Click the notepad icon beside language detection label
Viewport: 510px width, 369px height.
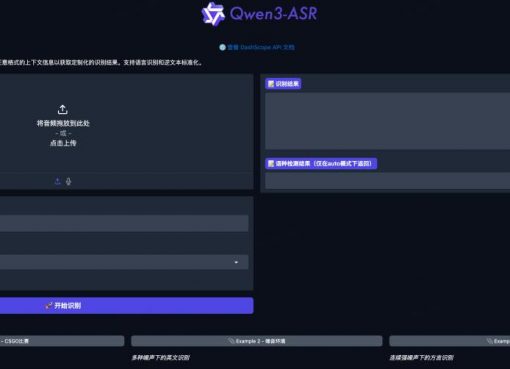coord(271,164)
